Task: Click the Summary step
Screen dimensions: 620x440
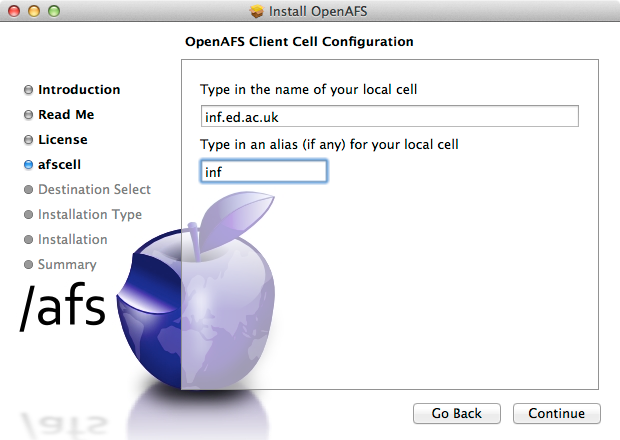Action: coord(67,264)
